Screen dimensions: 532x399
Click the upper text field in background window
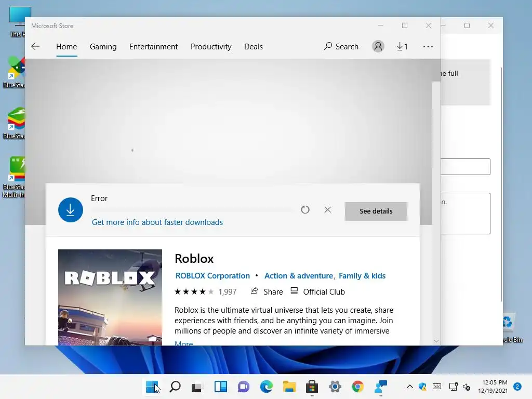[x=465, y=167]
